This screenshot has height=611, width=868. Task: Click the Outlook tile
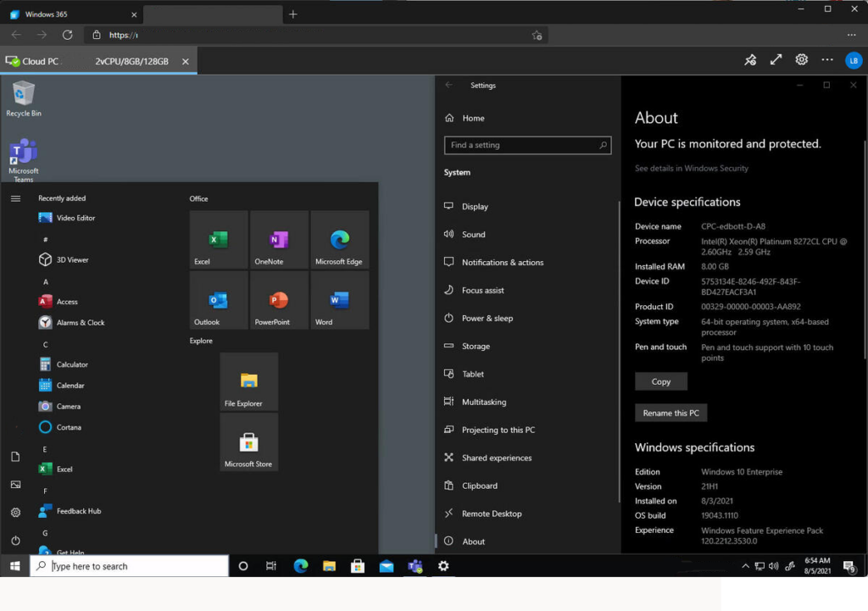pos(219,301)
